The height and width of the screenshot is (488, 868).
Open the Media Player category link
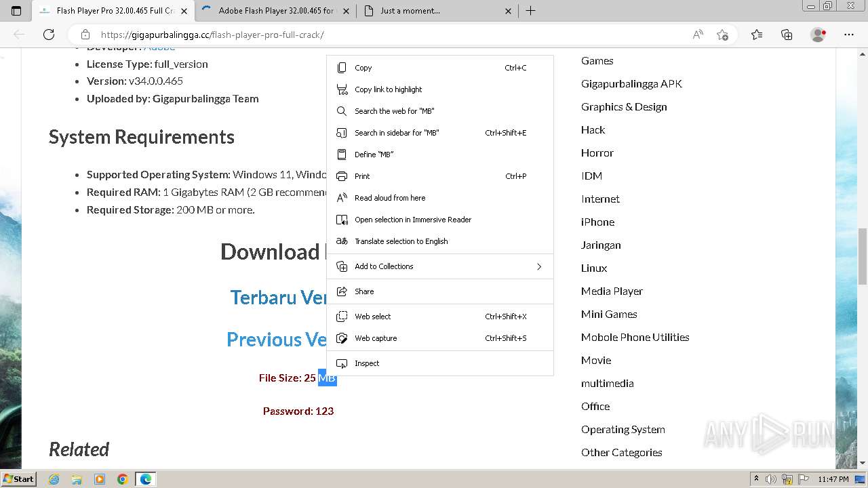coord(612,291)
